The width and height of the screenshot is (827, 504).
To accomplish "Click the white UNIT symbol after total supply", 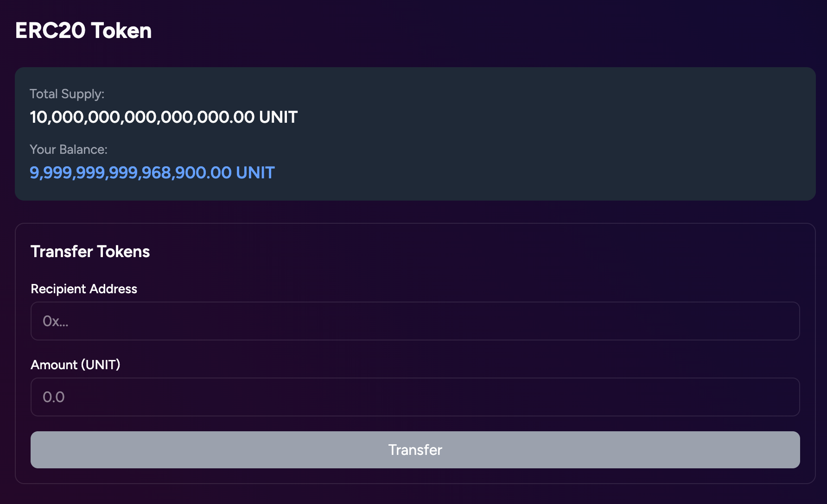I will click(278, 117).
